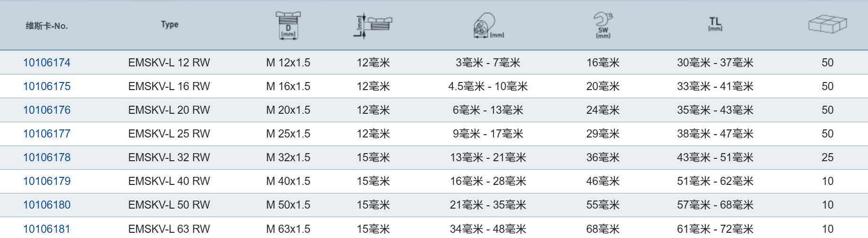This screenshot has height=238, width=868.
Task: Open article number 10106179
Action: [x=47, y=181]
